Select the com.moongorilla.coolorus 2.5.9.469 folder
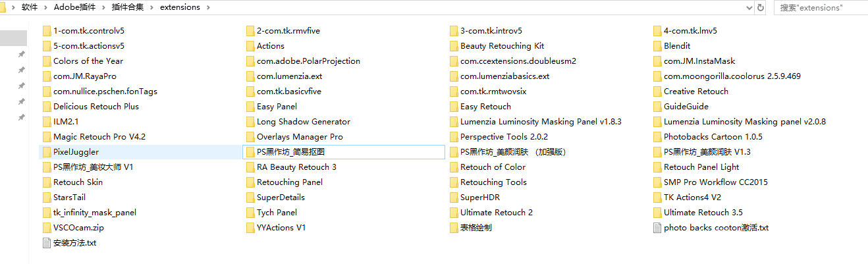Viewport: 868px width, 264px height. click(726, 76)
